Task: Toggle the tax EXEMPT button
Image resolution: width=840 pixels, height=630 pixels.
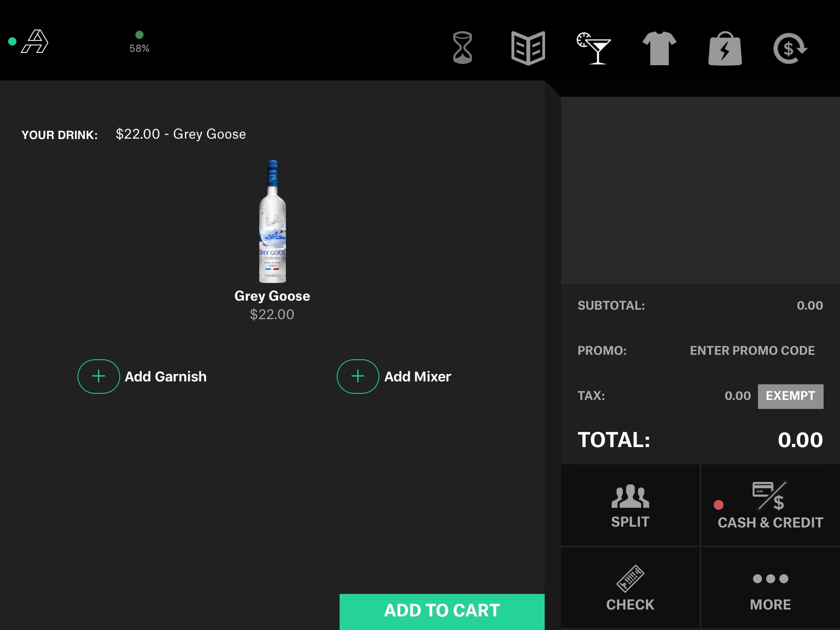Action: (x=790, y=396)
